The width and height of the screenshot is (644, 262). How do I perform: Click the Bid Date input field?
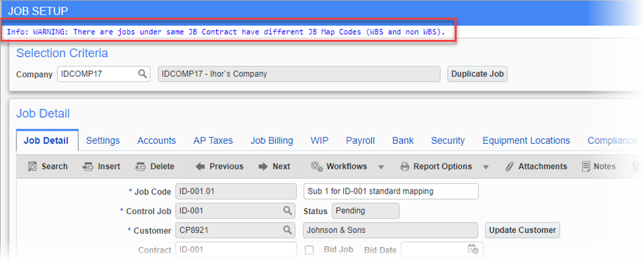tap(442, 250)
